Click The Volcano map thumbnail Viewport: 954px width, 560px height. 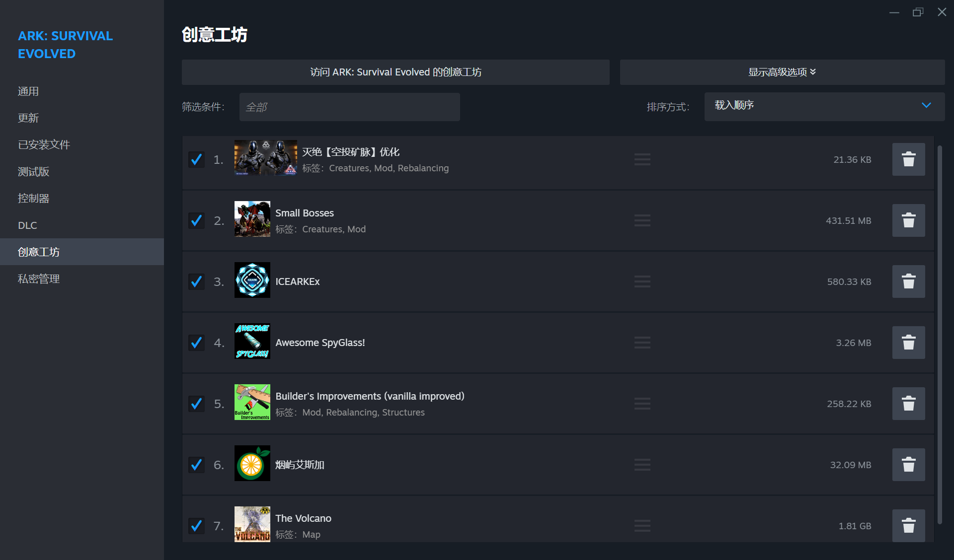click(x=252, y=524)
